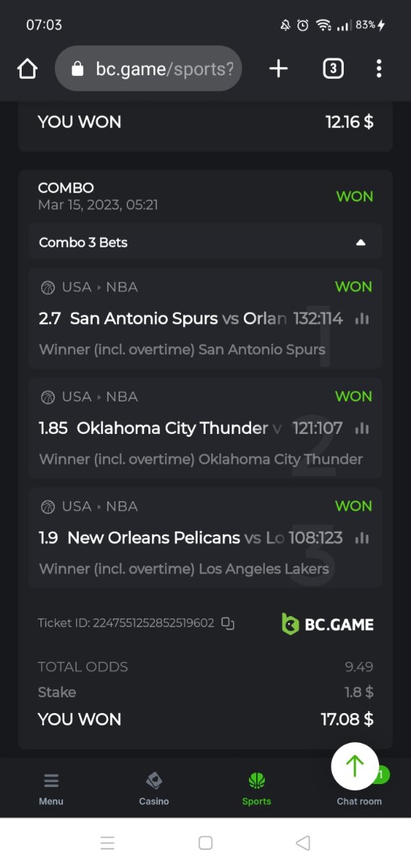Image resolution: width=411 pixels, height=868 pixels.
Task: Open the Oklahoma City Thunder bet entry
Action: coord(205,428)
